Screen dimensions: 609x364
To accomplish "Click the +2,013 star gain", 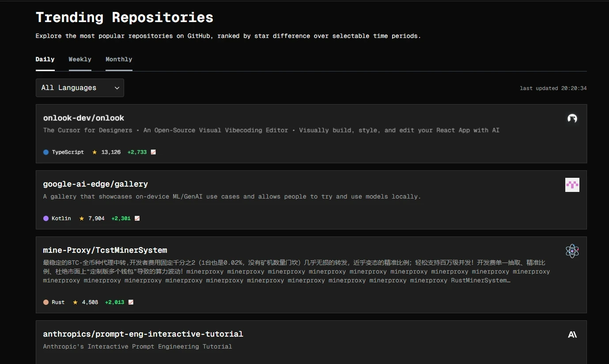I will tap(115, 302).
